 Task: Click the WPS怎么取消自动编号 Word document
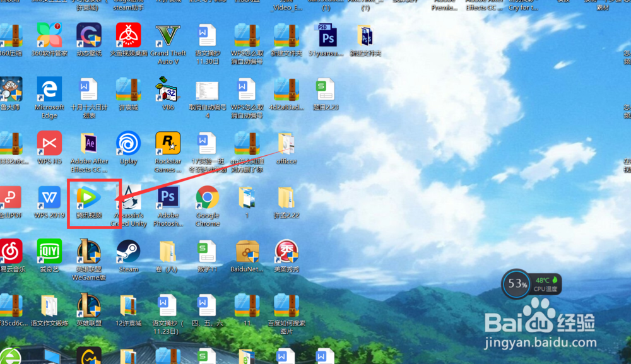click(247, 89)
